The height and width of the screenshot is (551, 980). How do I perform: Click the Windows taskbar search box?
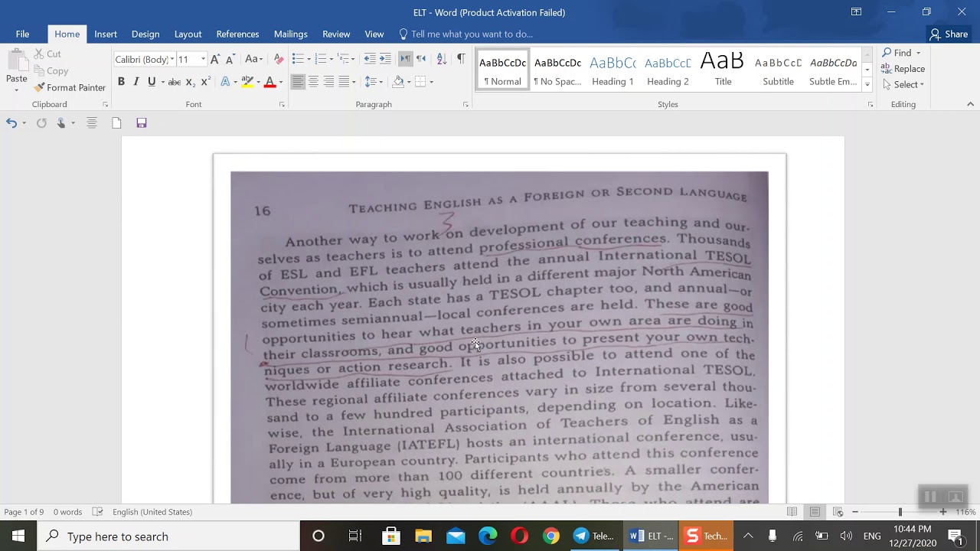coord(169,536)
